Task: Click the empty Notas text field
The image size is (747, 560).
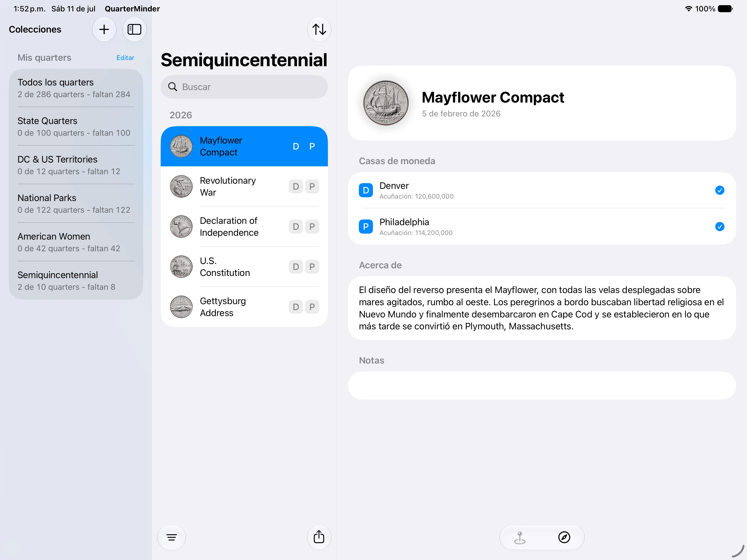Action: click(x=542, y=386)
